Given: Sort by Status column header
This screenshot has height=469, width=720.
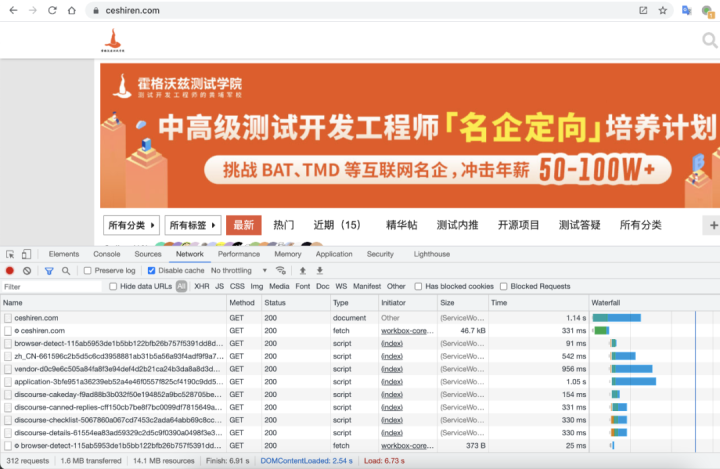Looking at the screenshot, I should (296, 303).
